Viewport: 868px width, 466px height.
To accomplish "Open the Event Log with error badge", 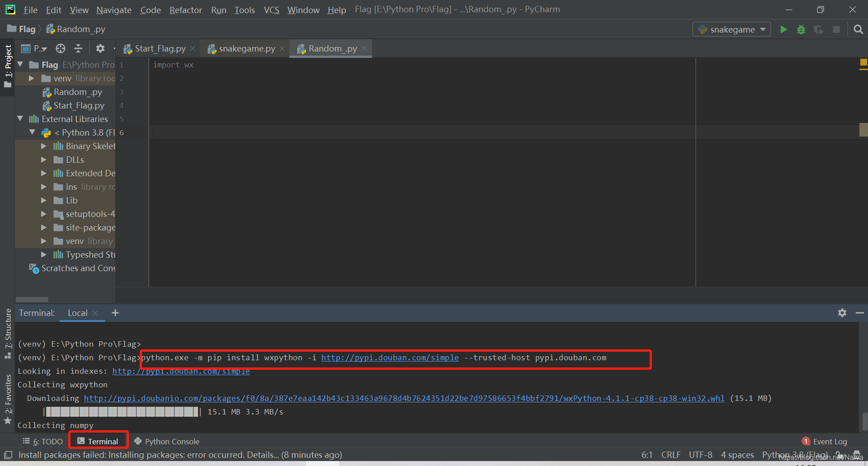I will coord(825,442).
